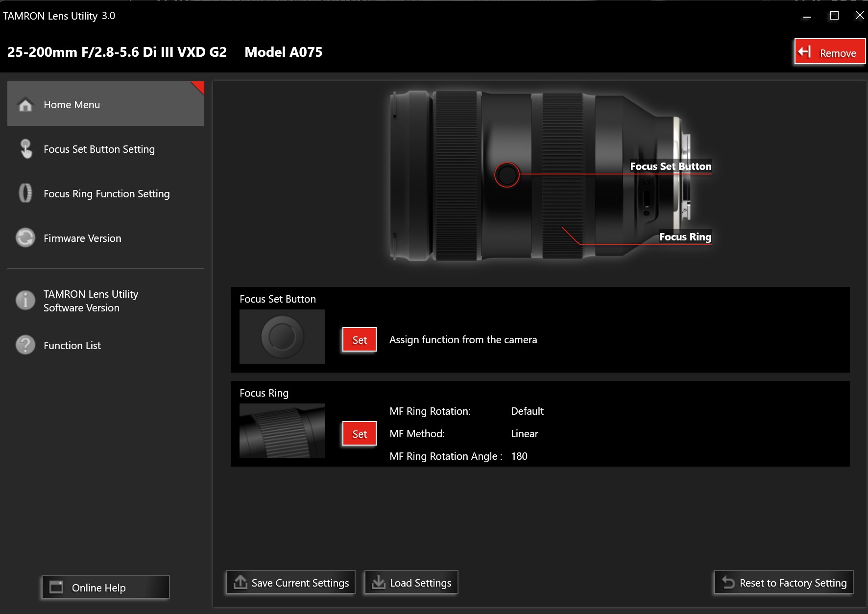Click the Software Version info icon
868x614 pixels.
pos(25,300)
